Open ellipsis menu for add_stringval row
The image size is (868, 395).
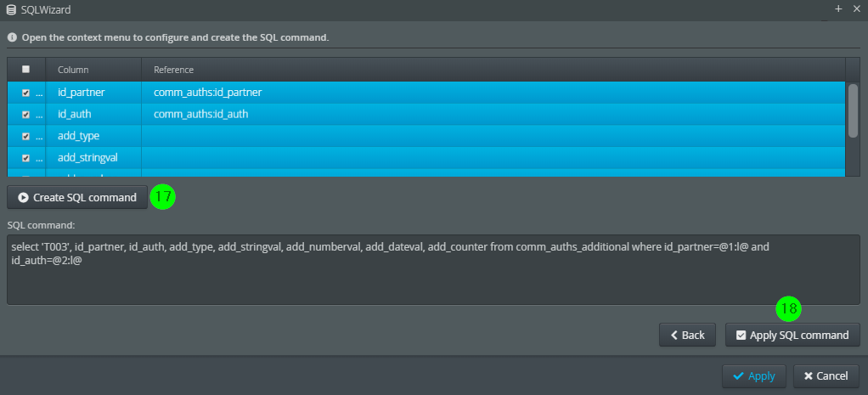click(x=39, y=159)
